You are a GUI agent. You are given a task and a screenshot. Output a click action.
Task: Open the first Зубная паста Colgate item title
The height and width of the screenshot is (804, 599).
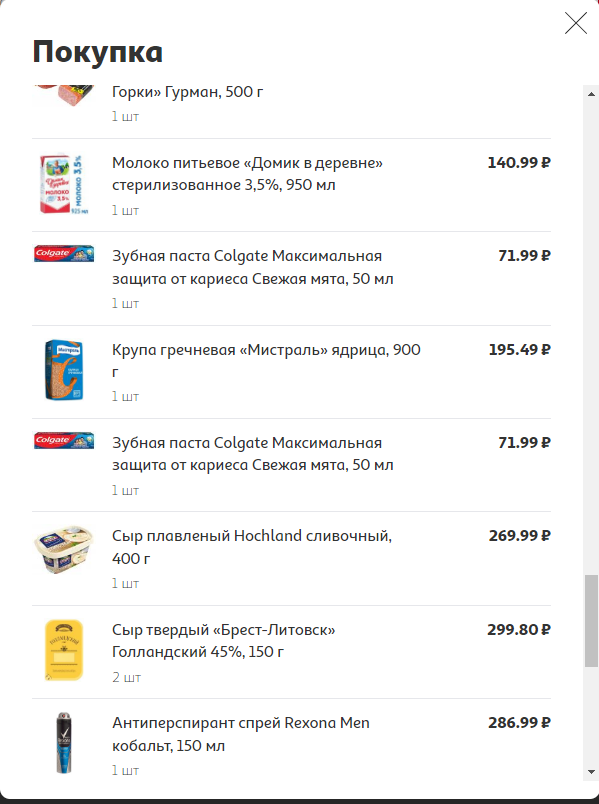(x=253, y=267)
